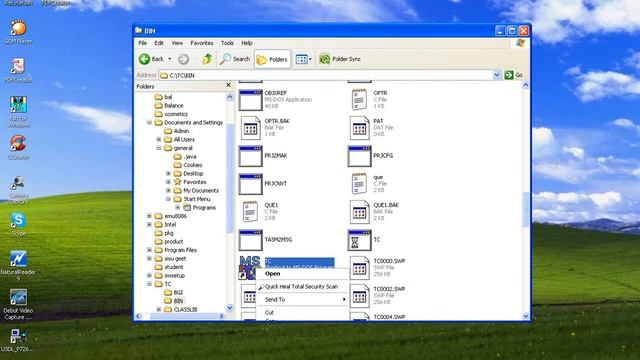Click the Forward arrow toolbar icon

(x=184, y=59)
